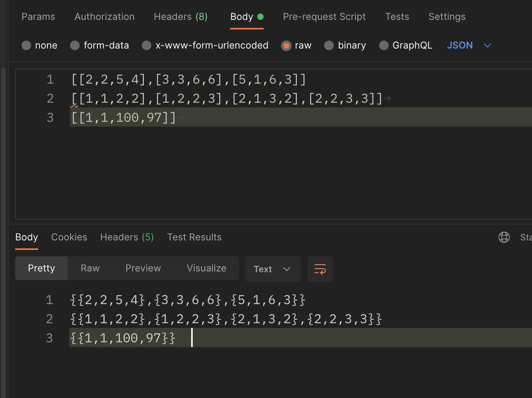The image size is (532, 398).
Task: Open the JSON format dropdown
Action: point(469,45)
